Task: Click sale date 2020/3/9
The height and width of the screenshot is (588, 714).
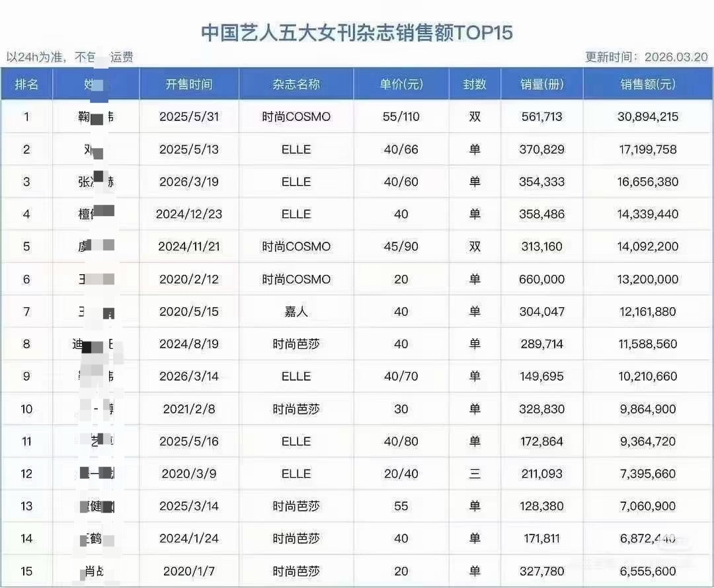Action: point(189,473)
